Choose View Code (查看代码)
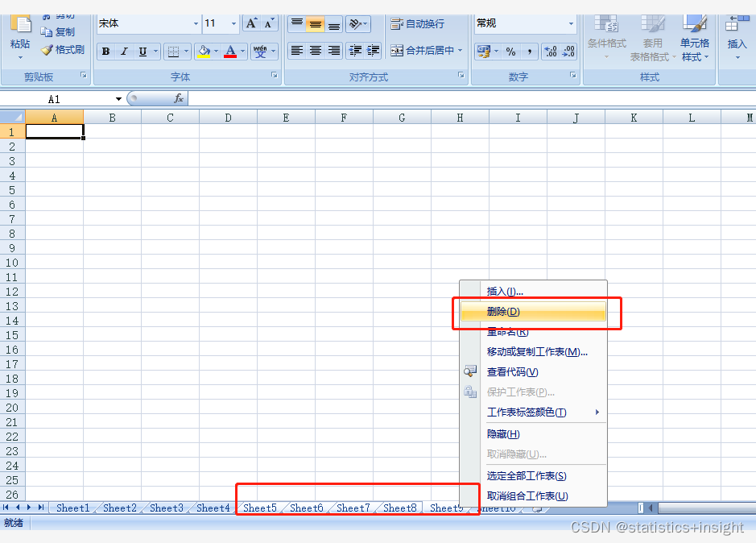The width and height of the screenshot is (756, 543). 533,371
